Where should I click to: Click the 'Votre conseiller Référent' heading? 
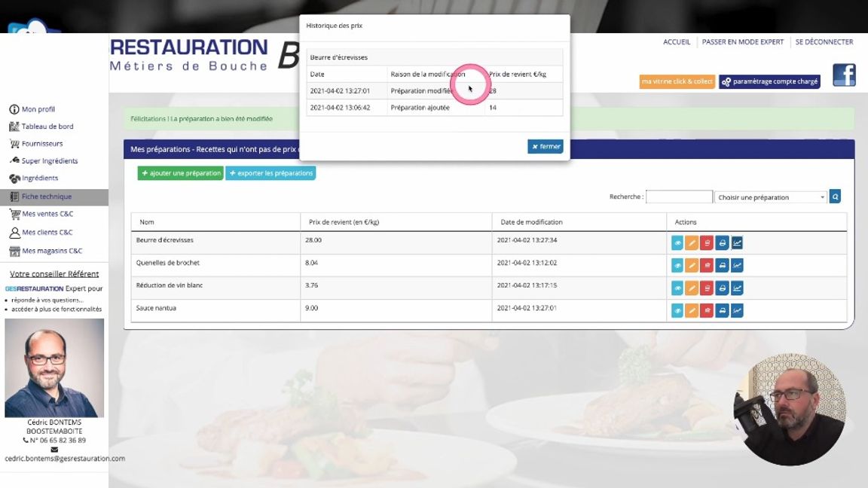(54, 274)
